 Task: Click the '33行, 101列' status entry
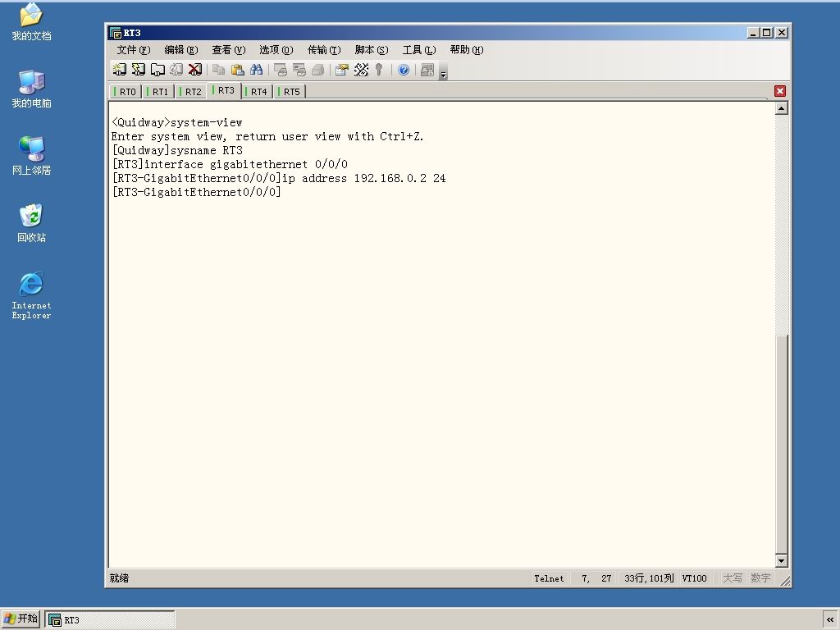pos(649,578)
